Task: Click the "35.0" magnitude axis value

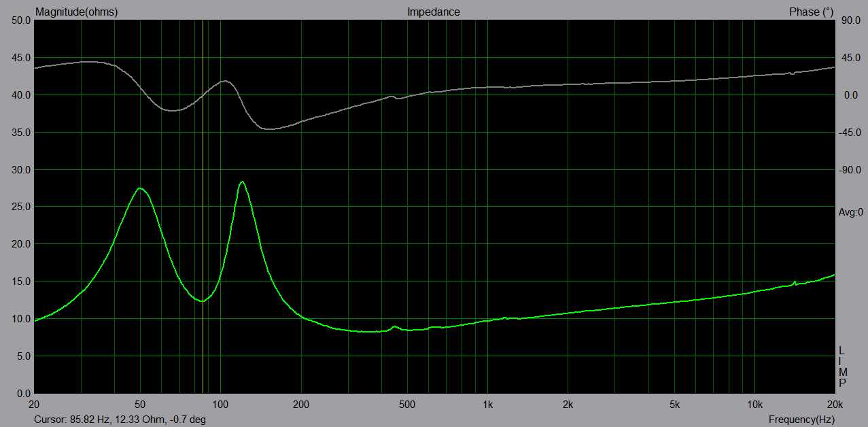Action: 22,133
